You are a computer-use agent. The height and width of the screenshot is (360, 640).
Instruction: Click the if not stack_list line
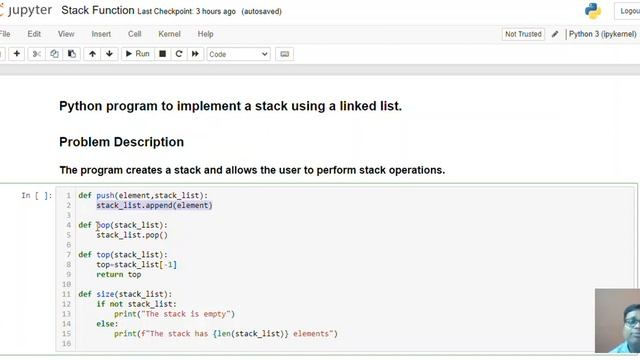136,304
